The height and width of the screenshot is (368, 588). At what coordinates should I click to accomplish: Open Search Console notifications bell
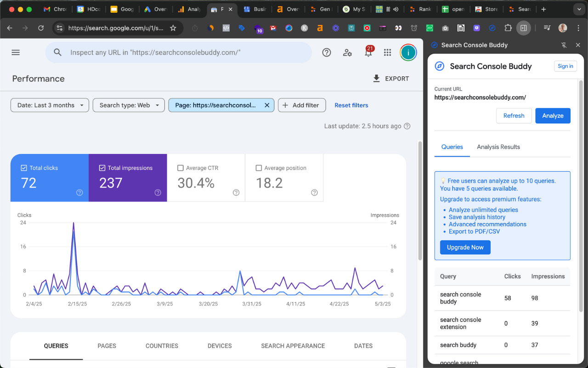[367, 52]
